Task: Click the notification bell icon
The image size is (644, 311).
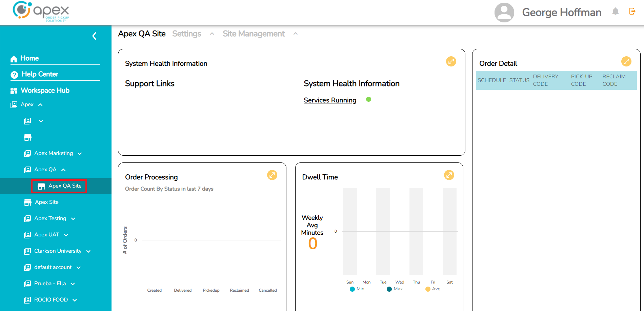Action: pos(615,12)
